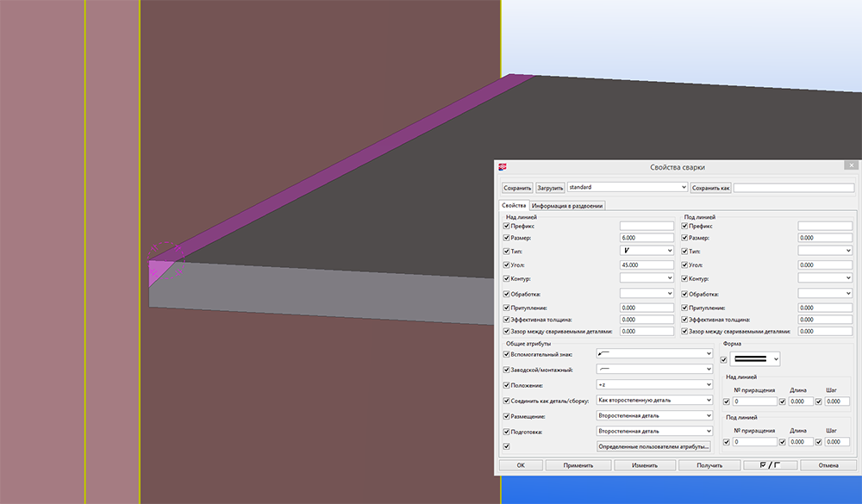The image size is (862, 504).
Task: Open the Заводской/монтажный symbol dropdown
Action: coord(653,370)
